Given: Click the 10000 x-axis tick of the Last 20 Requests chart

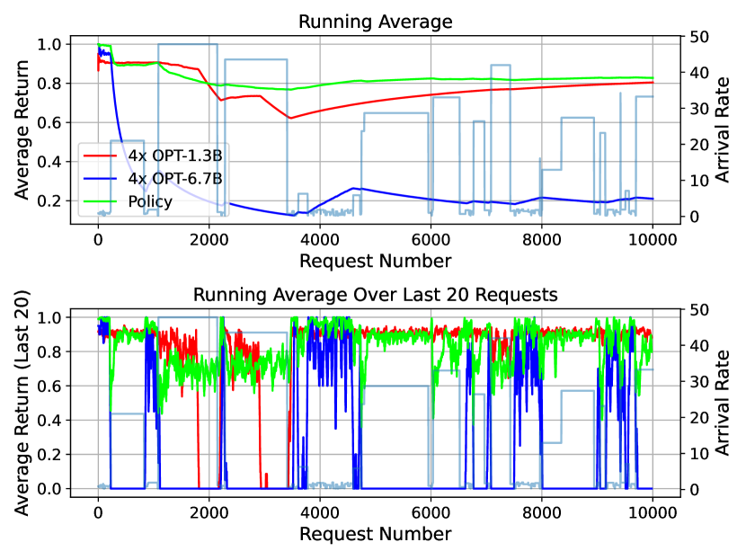Looking at the screenshot, I should click(x=653, y=512).
